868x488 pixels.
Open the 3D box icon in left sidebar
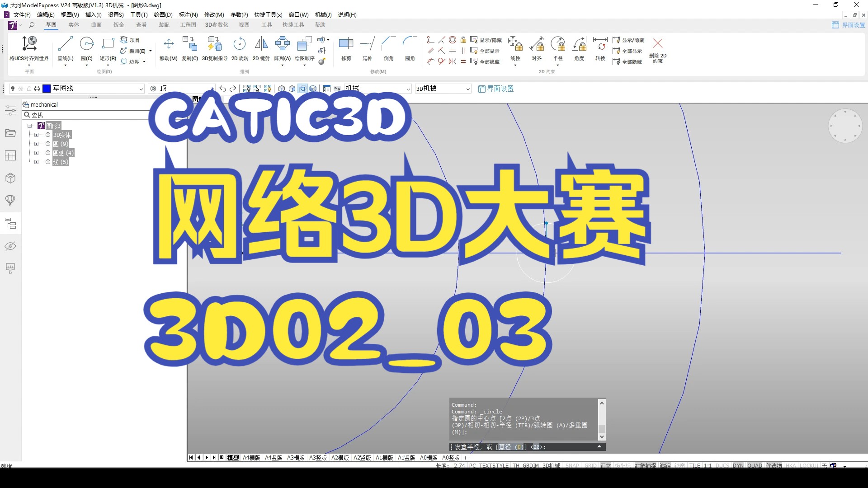10,178
